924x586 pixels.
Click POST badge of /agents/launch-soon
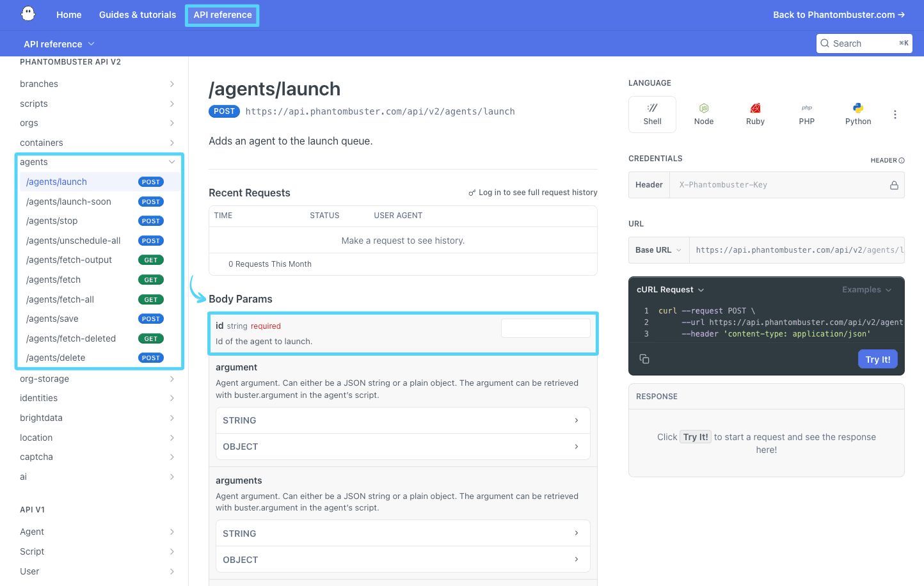(x=151, y=202)
